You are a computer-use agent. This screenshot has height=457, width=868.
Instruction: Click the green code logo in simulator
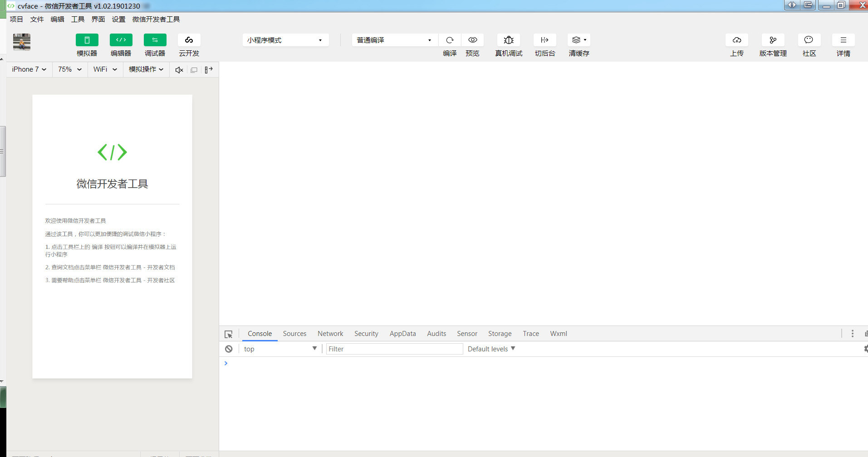click(x=112, y=152)
